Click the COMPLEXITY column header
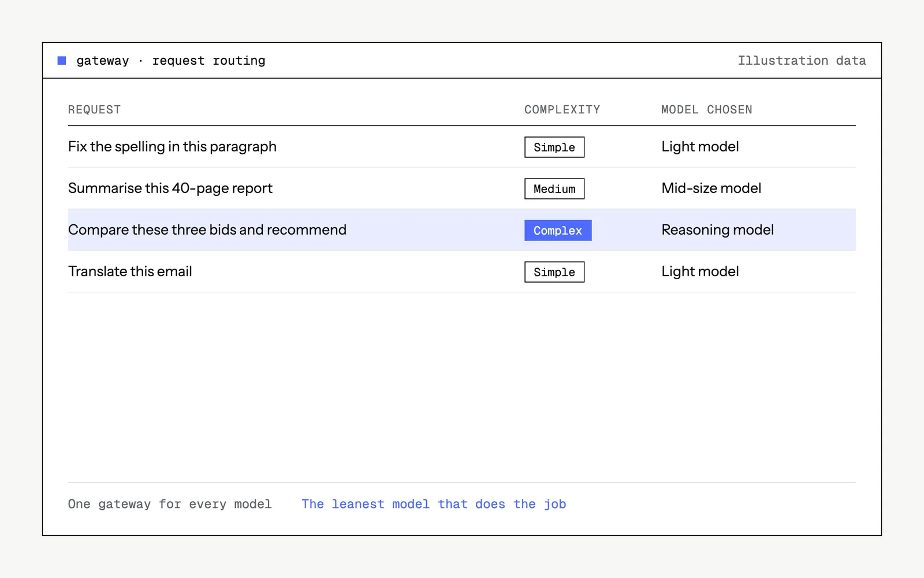924x578 pixels. pos(562,110)
